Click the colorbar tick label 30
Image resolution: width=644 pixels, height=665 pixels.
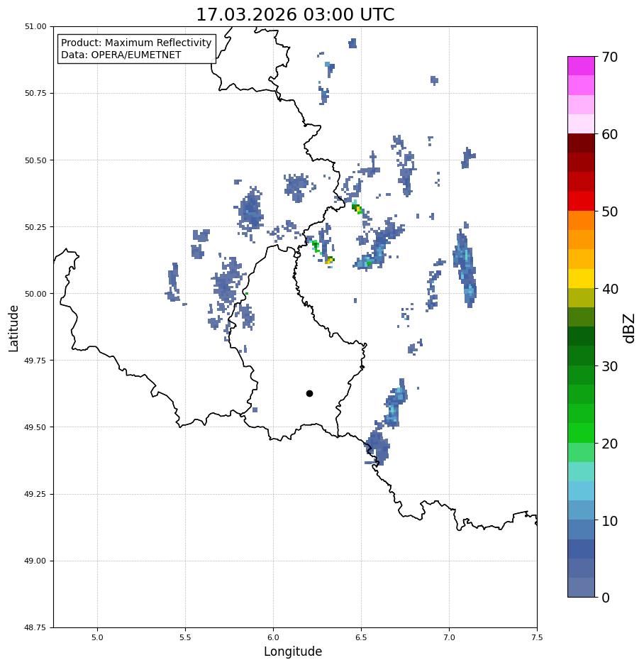click(x=609, y=366)
